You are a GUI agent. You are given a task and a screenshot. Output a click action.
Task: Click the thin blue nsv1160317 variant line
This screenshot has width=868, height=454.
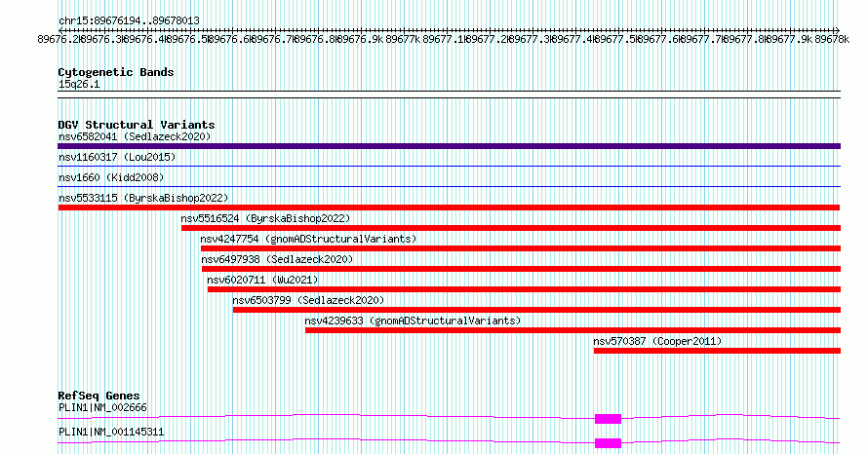(x=449, y=167)
